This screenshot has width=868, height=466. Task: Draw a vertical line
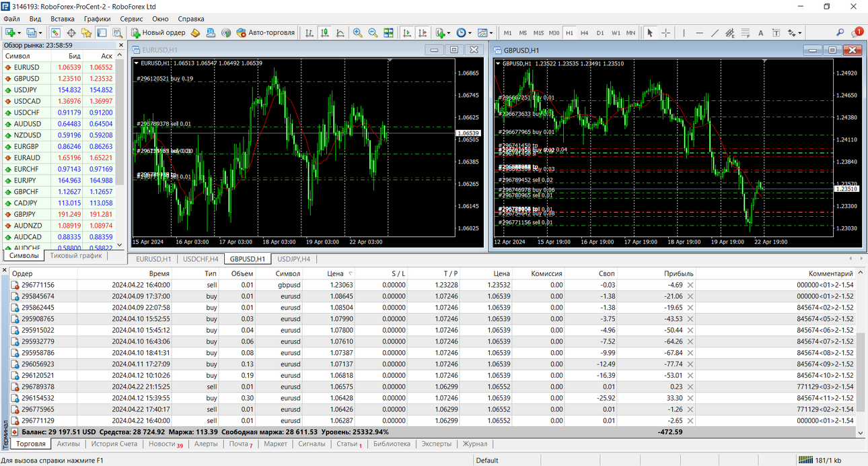coord(684,32)
